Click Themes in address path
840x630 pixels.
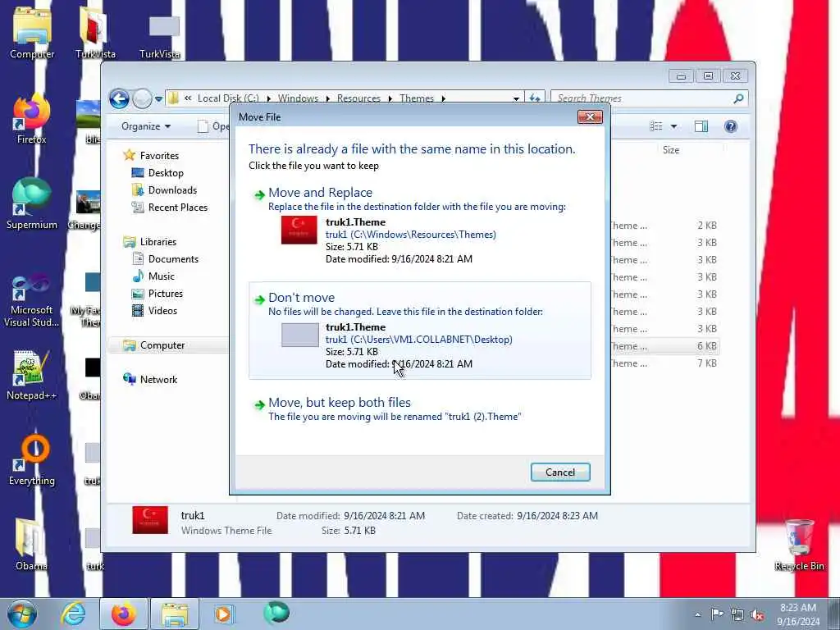point(417,98)
